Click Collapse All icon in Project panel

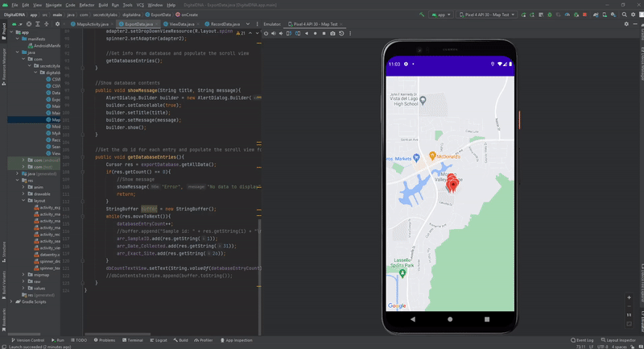click(x=46, y=24)
